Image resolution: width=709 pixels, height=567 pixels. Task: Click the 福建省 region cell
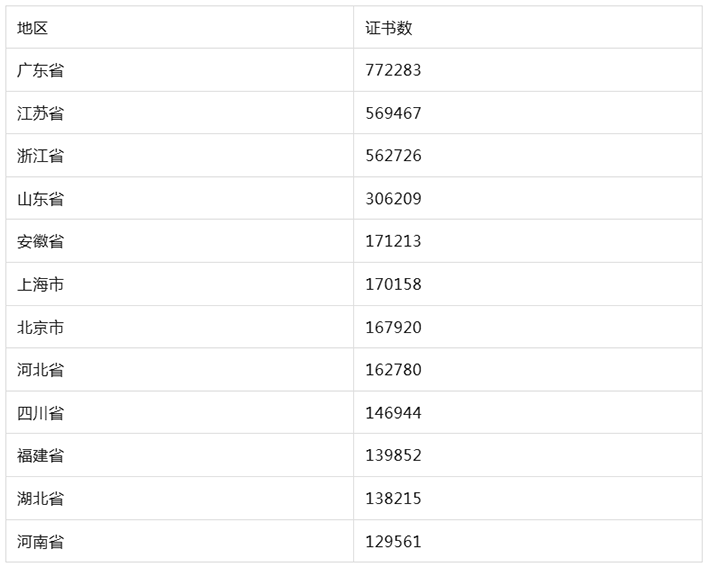pyautogui.click(x=41, y=456)
